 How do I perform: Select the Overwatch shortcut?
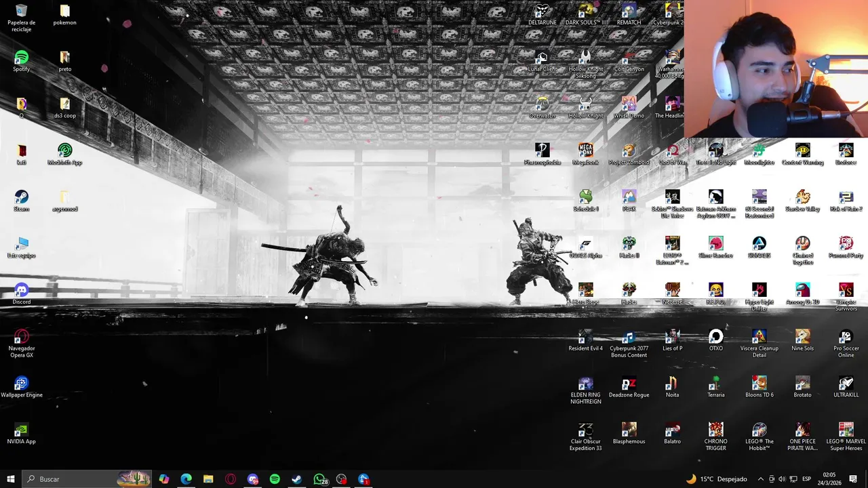click(x=542, y=108)
